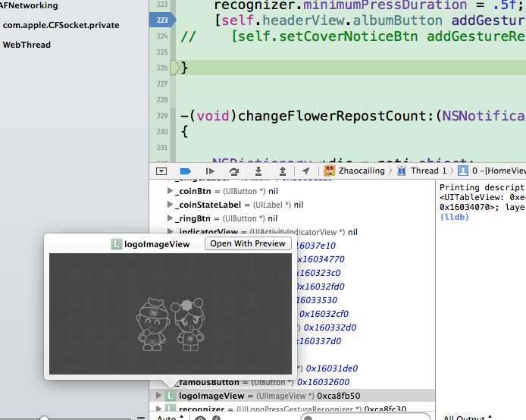This screenshot has width=526, height=420.
Task: Click the logoImageView icon in popup title
Action: (116, 244)
